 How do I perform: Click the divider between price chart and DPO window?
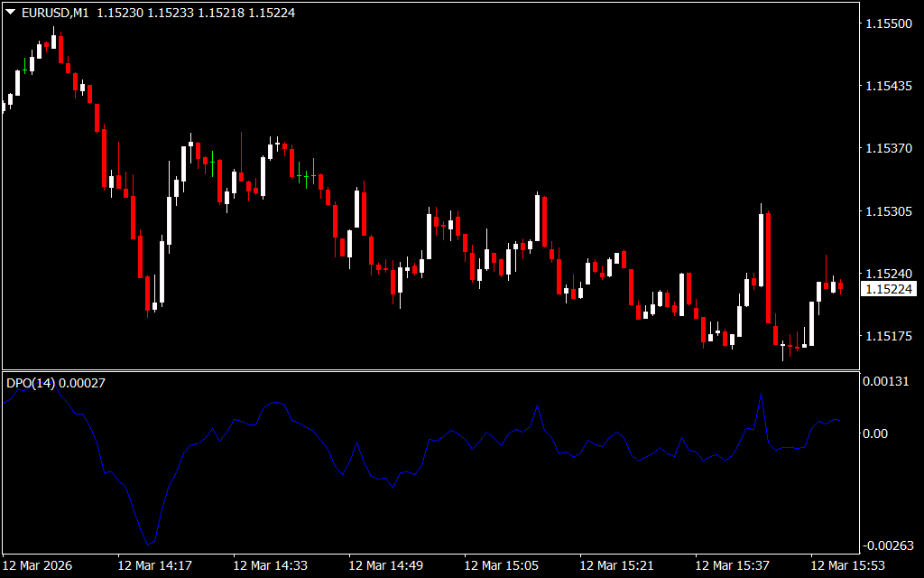pyautogui.click(x=430, y=370)
